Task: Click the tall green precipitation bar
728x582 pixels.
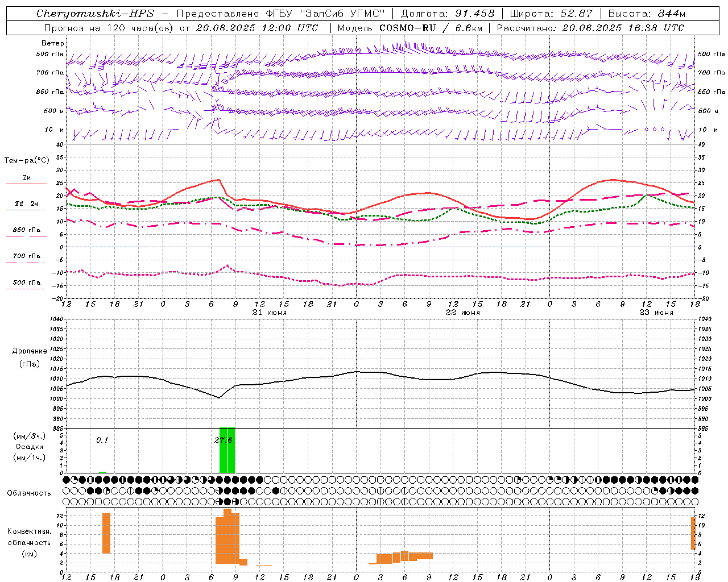Action: pos(227,450)
